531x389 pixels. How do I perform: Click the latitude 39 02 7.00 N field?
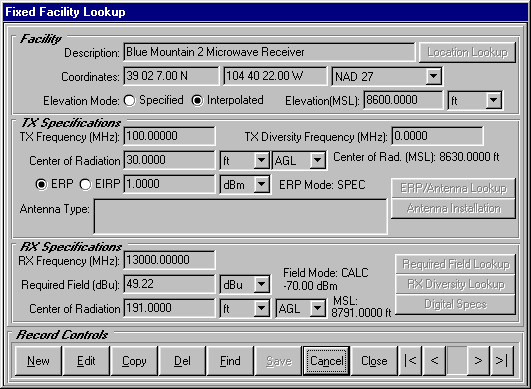pos(171,76)
